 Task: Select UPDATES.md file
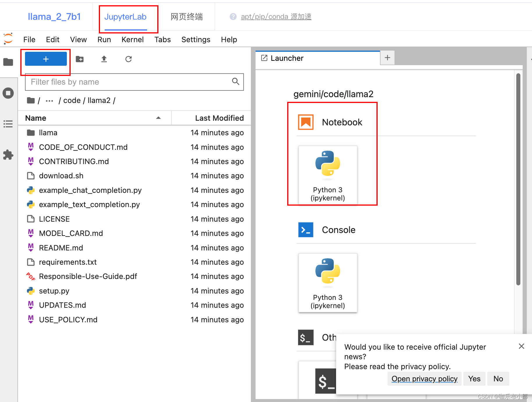pyautogui.click(x=134, y=305)
